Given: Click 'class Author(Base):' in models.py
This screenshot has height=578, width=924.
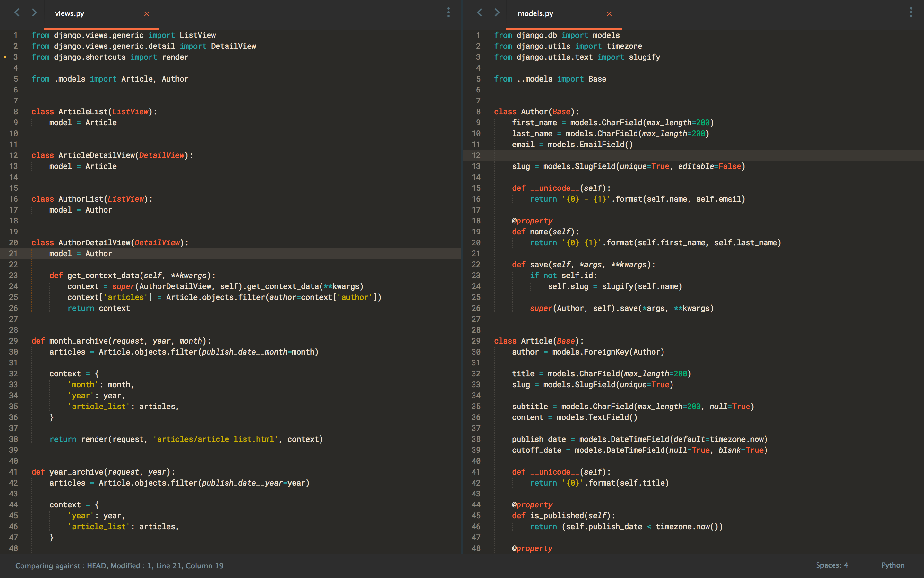Looking at the screenshot, I should tap(537, 112).
